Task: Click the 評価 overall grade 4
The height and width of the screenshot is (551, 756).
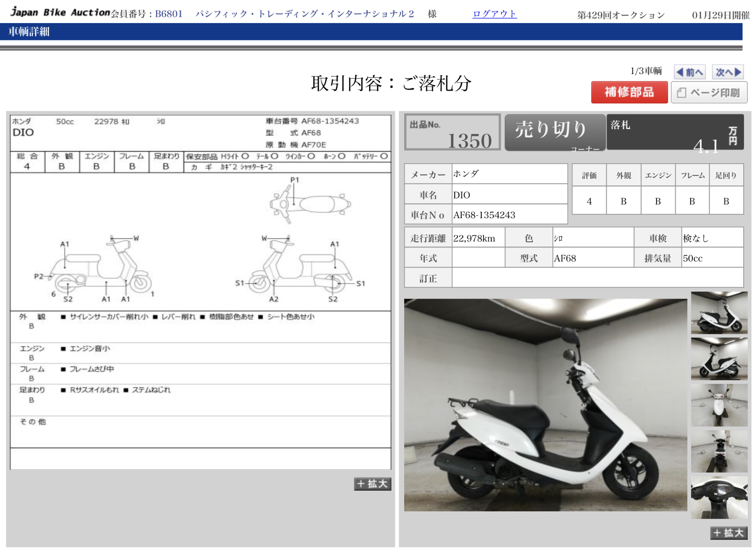Action: click(589, 201)
